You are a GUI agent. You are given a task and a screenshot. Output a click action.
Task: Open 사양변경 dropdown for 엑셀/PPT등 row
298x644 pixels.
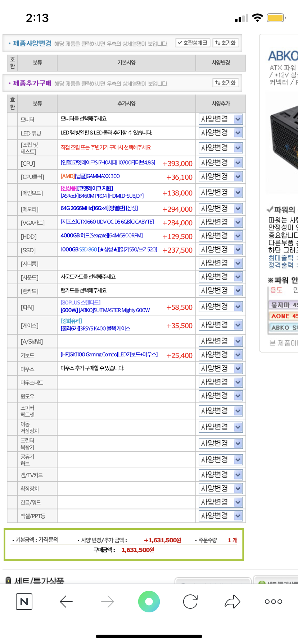coord(221,516)
